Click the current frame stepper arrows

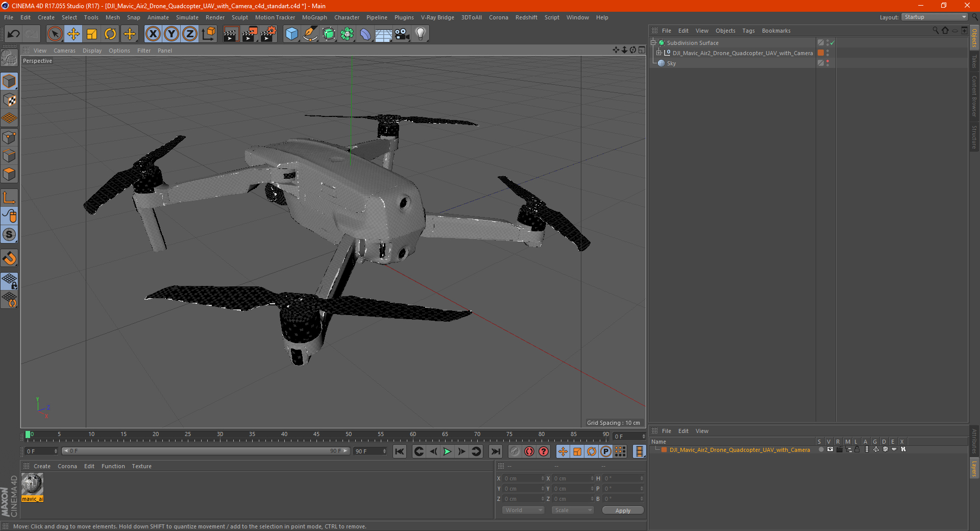pos(644,437)
